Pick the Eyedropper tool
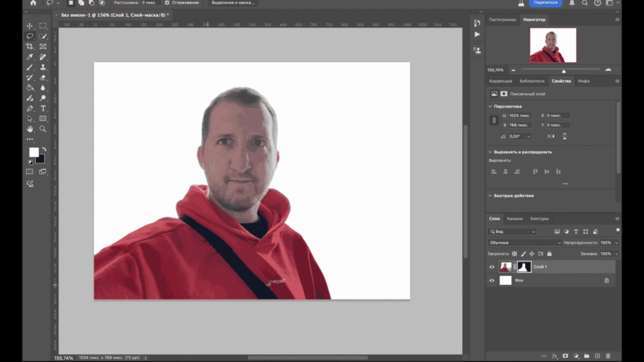Viewport: 644px width, 362px height. click(30, 57)
